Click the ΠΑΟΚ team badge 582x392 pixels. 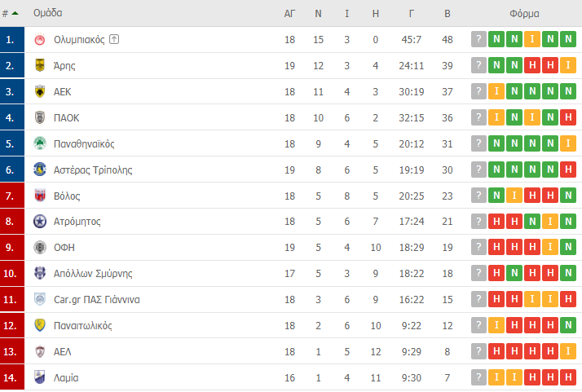click(40, 117)
